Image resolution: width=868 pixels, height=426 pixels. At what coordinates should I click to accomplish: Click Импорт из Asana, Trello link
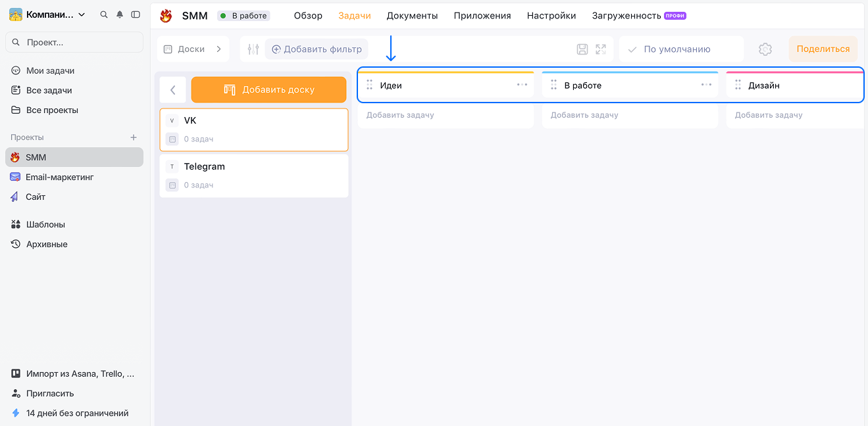pyautogui.click(x=74, y=373)
